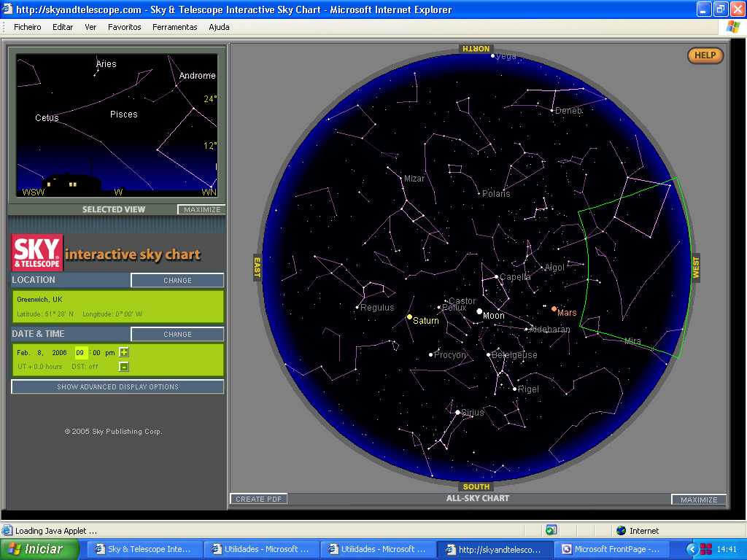This screenshot has width=747, height=560.
Task: Open the Ficheiro menu
Action: click(x=28, y=27)
